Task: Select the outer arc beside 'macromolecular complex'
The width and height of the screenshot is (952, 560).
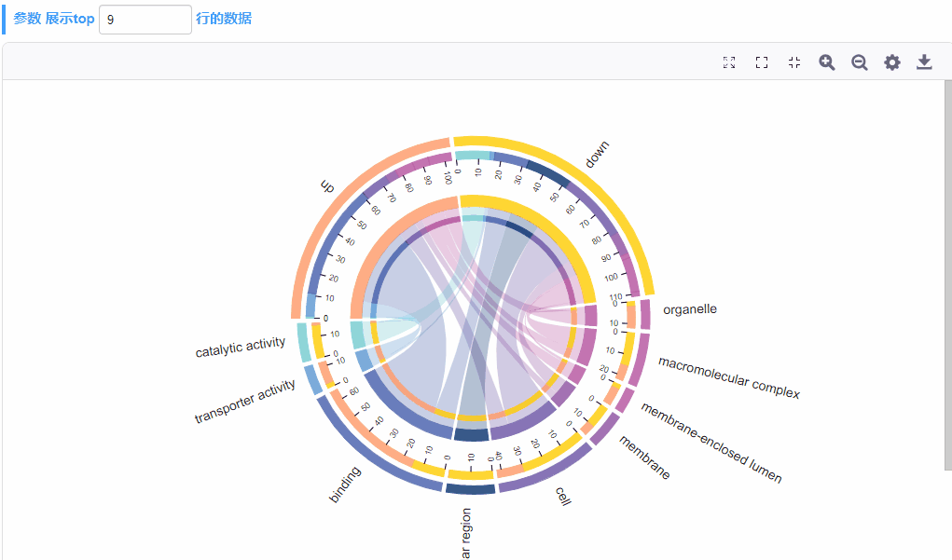Action: click(x=640, y=361)
